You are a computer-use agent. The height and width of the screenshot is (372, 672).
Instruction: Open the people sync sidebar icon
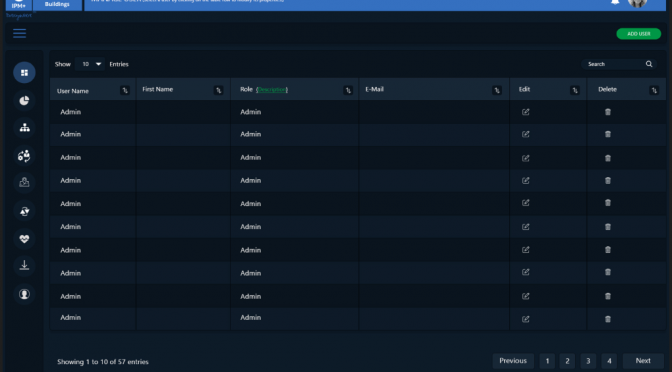click(x=24, y=156)
